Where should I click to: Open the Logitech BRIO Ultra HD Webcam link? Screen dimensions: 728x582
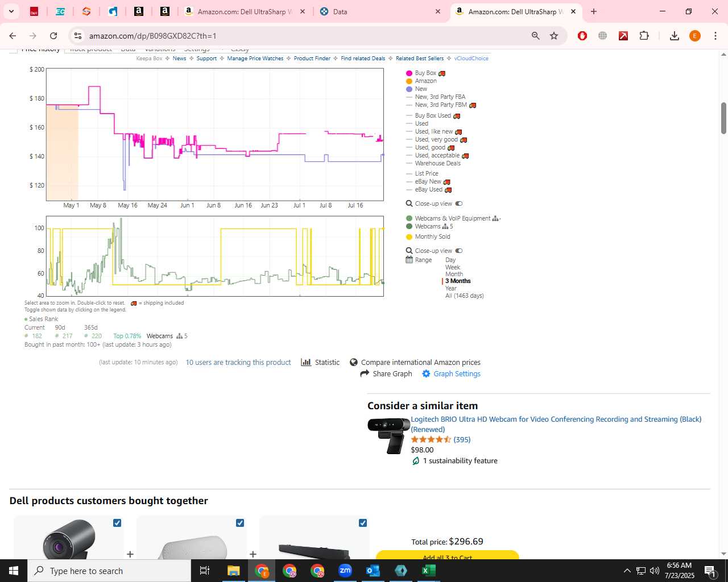coord(556,424)
